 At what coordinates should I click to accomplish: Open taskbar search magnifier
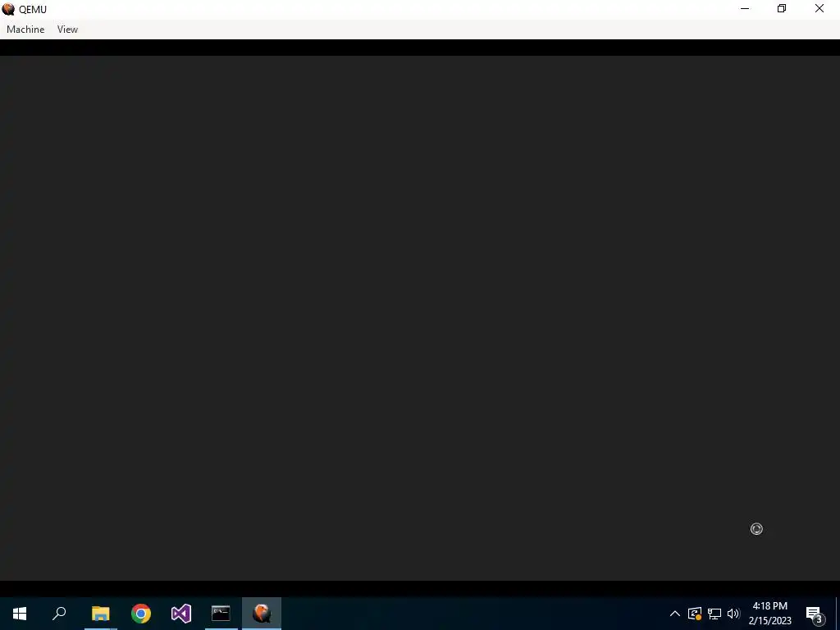pyautogui.click(x=59, y=614)
